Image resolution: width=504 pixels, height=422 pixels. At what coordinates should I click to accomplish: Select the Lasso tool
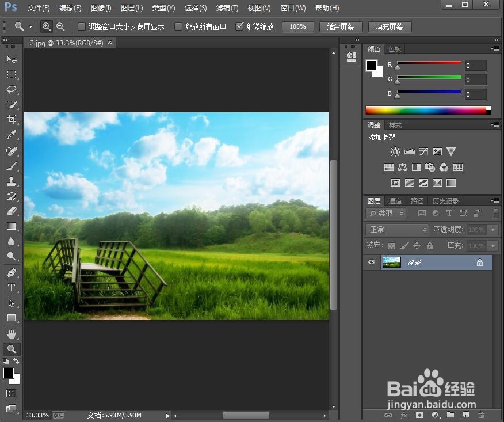point(12,89)
